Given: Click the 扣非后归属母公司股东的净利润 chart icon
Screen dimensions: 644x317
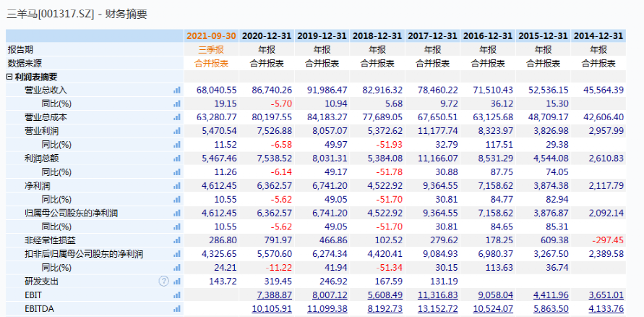Looking at the screenshot, I should coord(176,254).
